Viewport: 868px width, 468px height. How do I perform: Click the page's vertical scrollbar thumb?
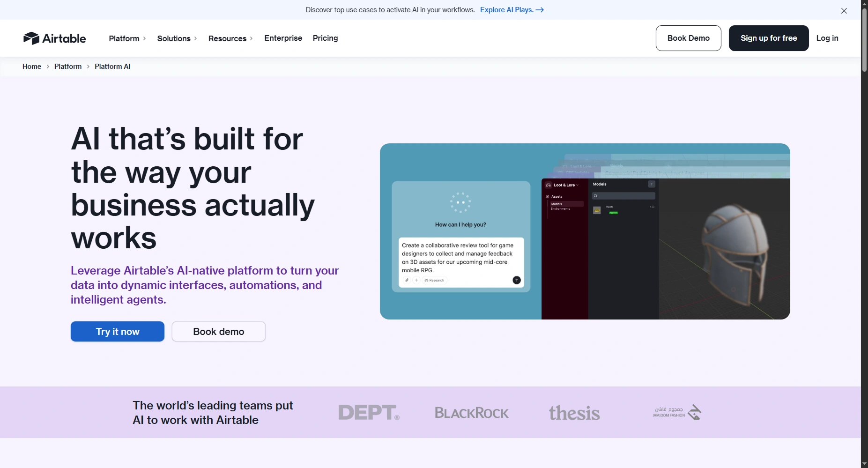pos(864,40)
